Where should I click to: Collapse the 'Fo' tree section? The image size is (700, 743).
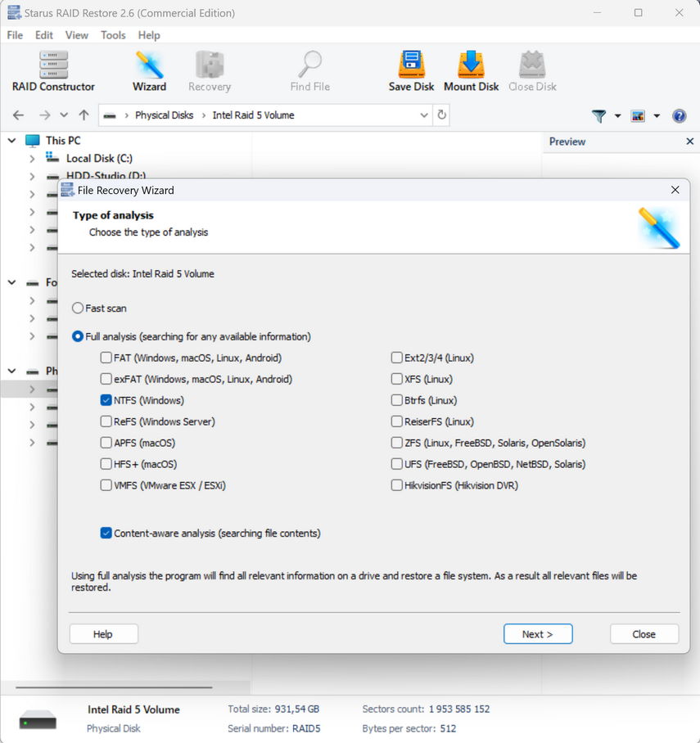pyautogui.click(x=11, y=282)
